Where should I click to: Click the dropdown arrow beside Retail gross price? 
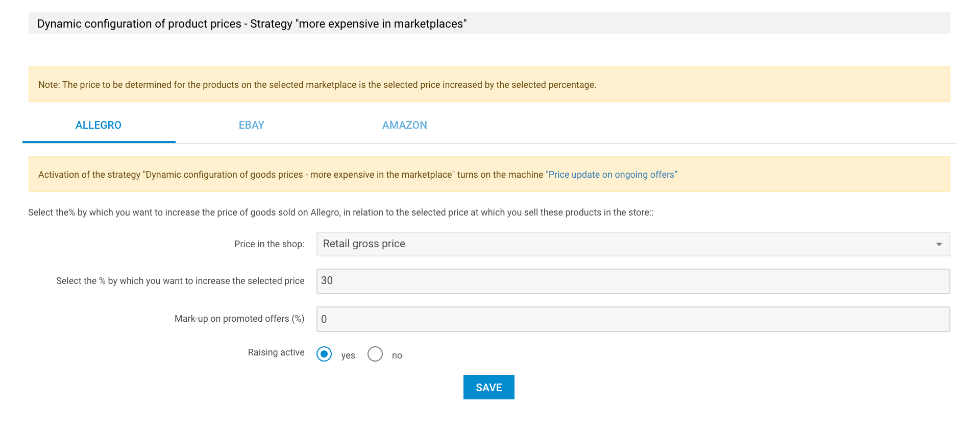(939, 244)
